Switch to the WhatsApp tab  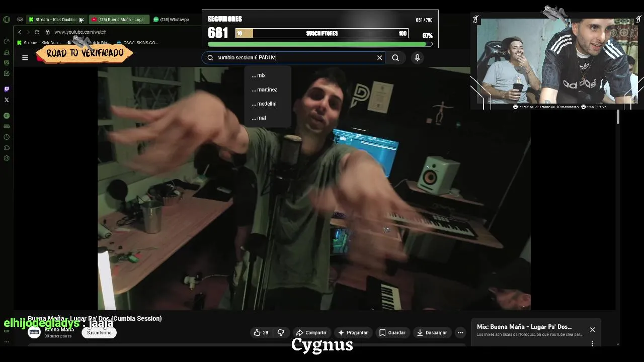coord(171,20)
